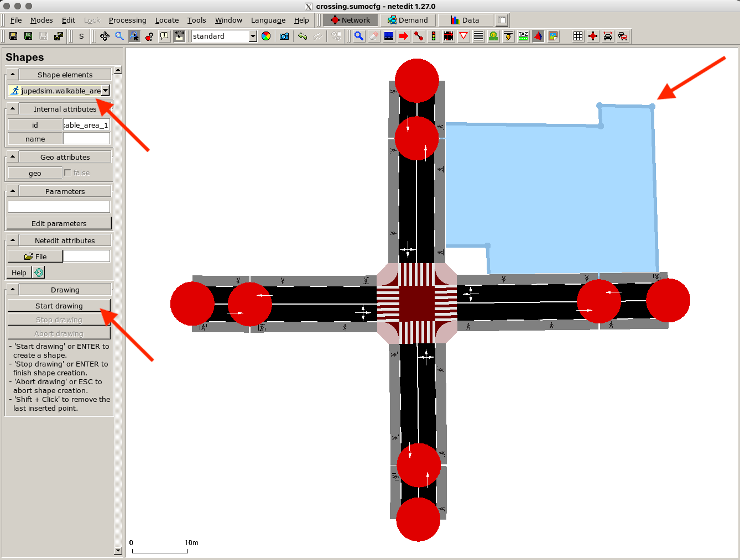Open the standard view scheme dropdown
The height and width of the screenshot is (560, 740).
click(224, 36)
